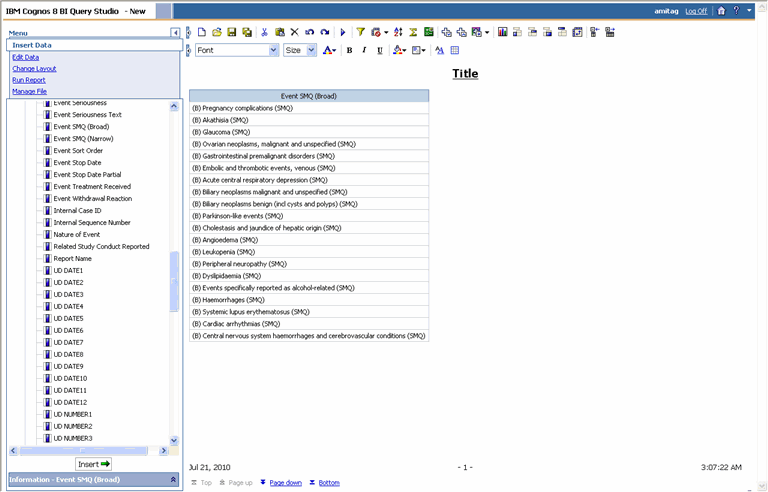Toggle italic formatting
Screen dimensions: 768x492
(364, 50)
